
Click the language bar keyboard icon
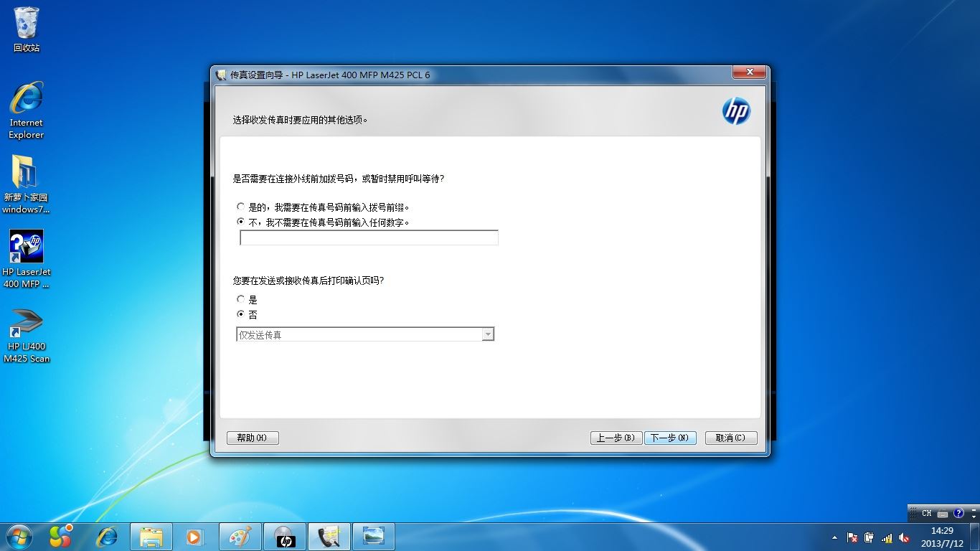pos(943,514)
